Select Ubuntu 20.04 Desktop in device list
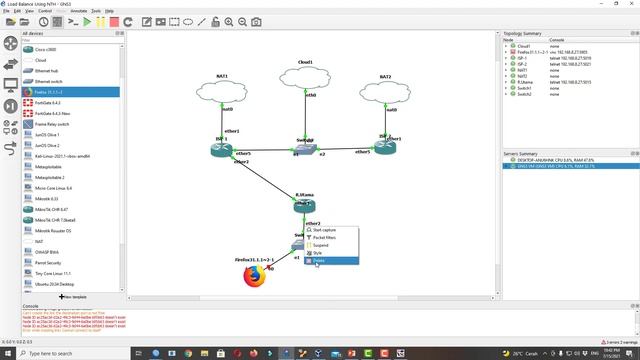This screenshot has width=640, height=360. [71, 284]
